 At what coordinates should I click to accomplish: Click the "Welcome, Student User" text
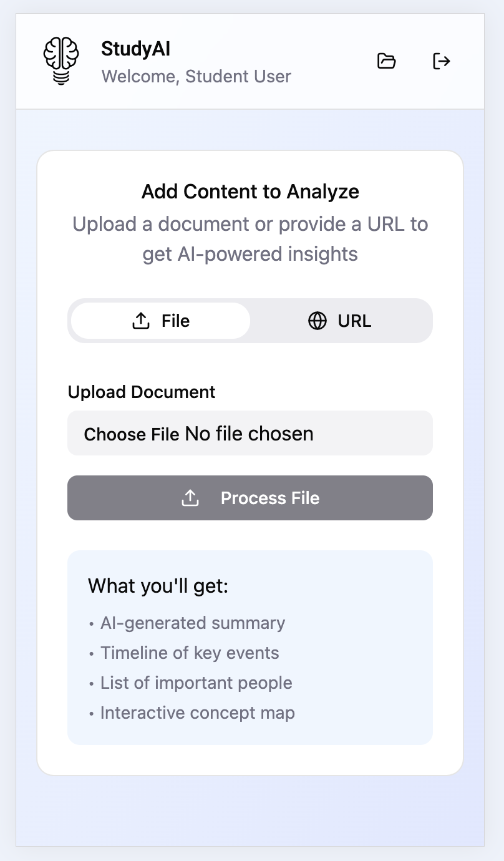click(196, 77)
